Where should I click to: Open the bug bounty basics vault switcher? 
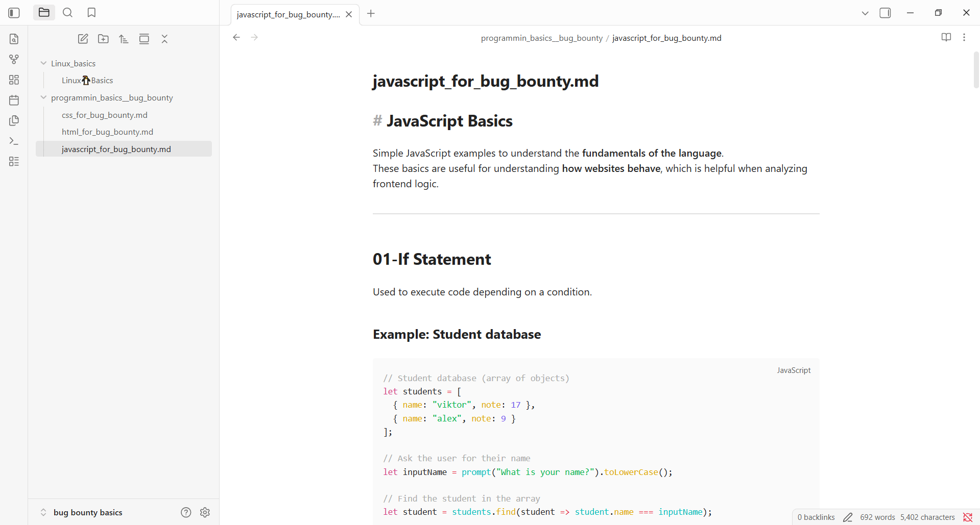click(87, 512)
